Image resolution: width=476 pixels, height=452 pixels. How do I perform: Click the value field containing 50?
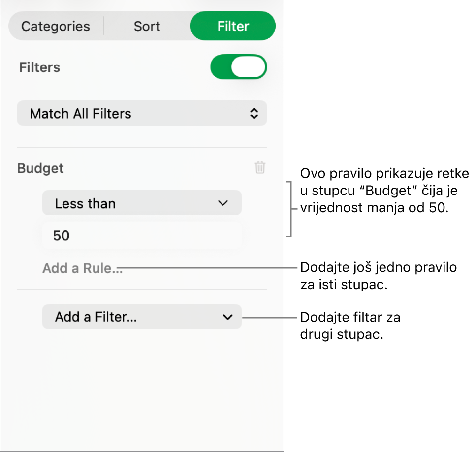(x=142, y=236)
